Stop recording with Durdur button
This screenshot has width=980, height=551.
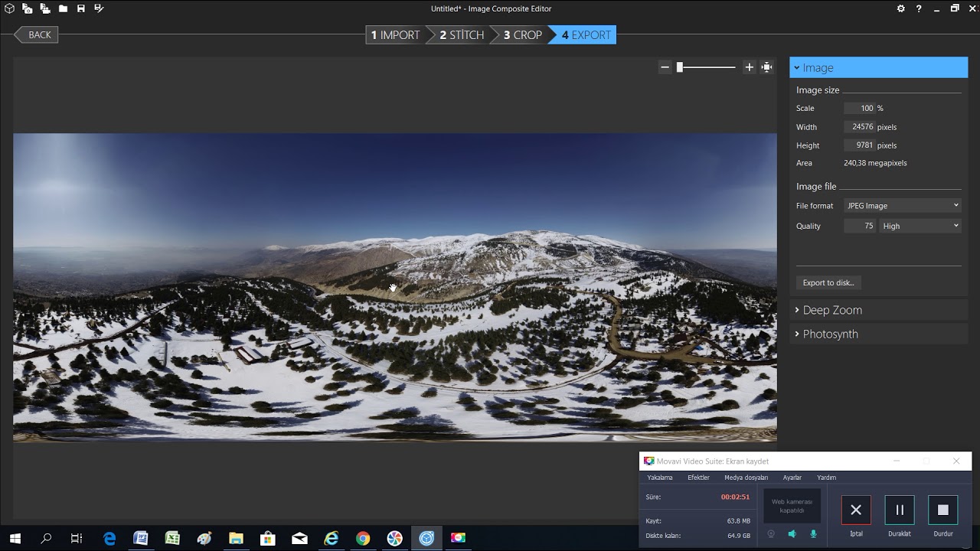[x=943, y=510]
